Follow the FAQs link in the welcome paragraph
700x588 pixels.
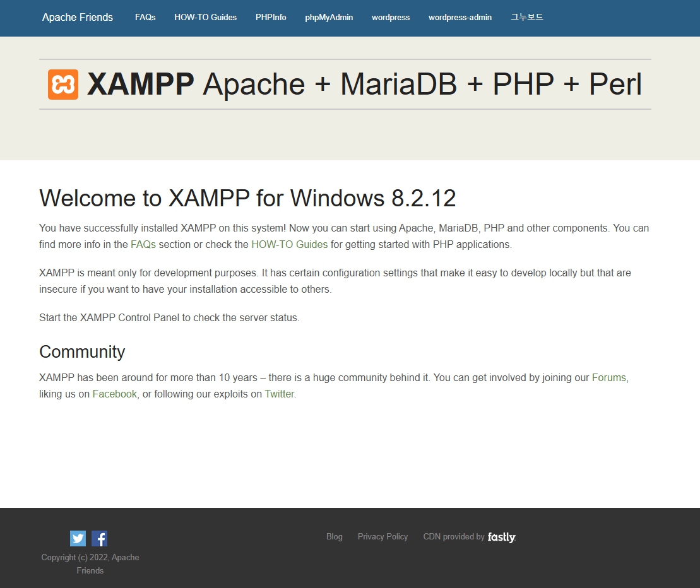point(143,245)
